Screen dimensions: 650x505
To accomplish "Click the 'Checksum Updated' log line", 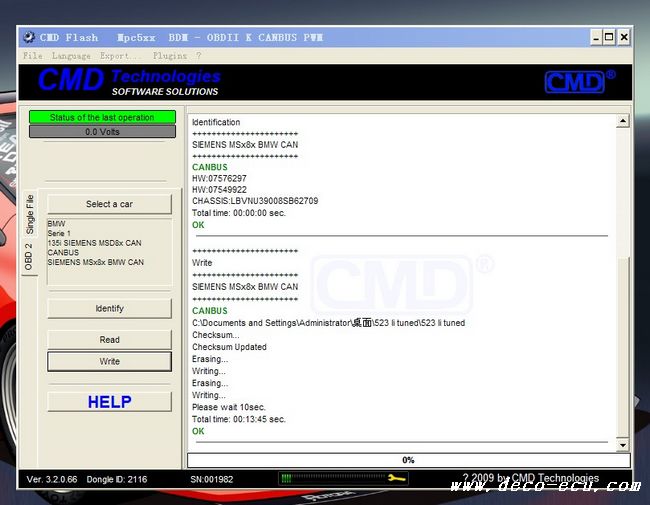I will tap(229, 347).
